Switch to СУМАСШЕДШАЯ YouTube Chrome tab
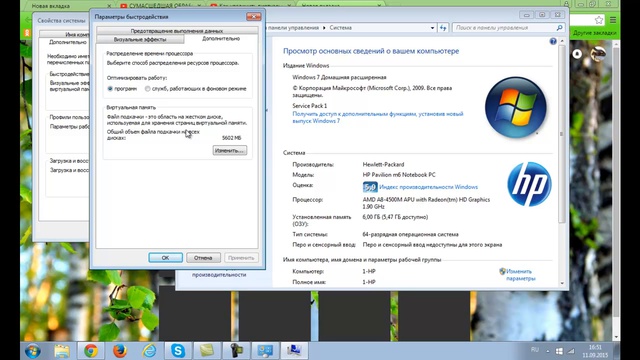 pyautogui.click(x=160, y=6)
